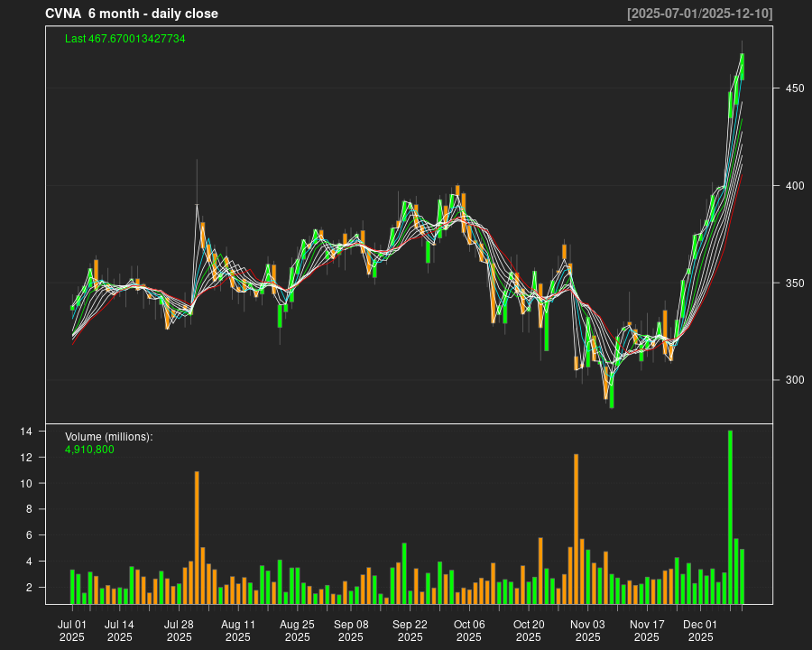Select the Jul 01 2025 date marker
812x650 pixels.
(72, 630)
